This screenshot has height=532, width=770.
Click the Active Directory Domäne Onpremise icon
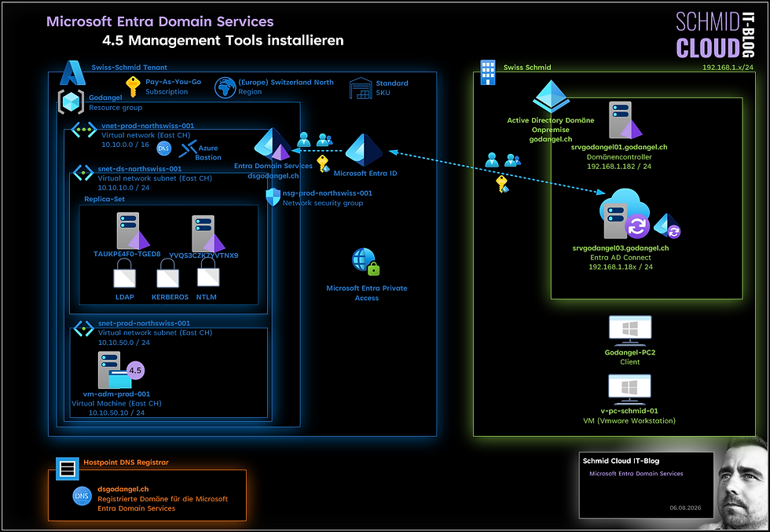(551, 97)
